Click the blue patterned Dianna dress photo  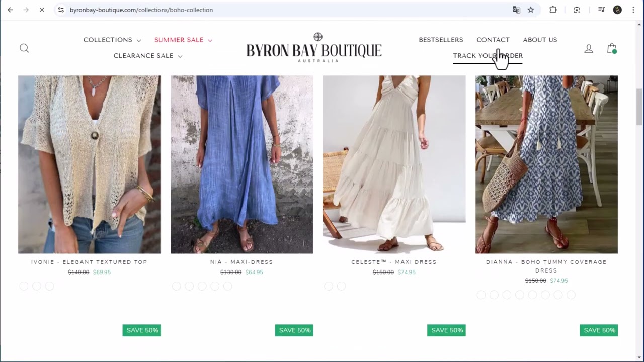546,164
